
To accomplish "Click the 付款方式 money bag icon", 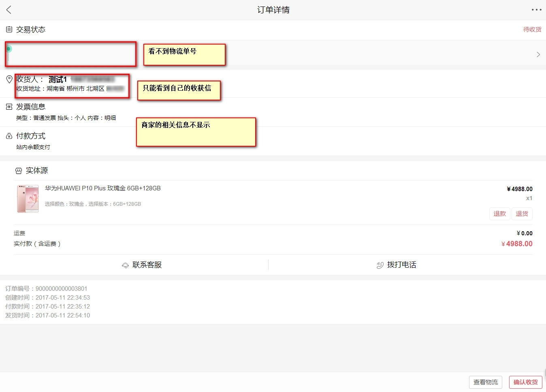I will point(9,136).
